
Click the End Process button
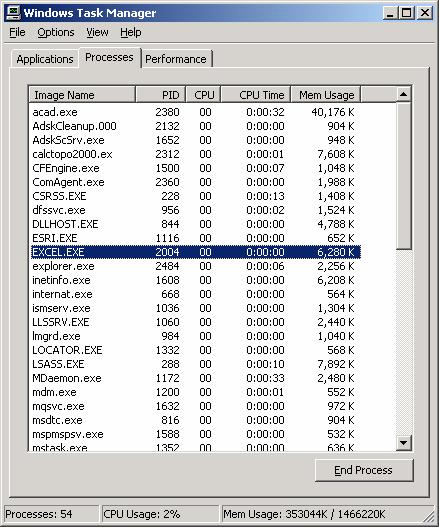(364, 470)
